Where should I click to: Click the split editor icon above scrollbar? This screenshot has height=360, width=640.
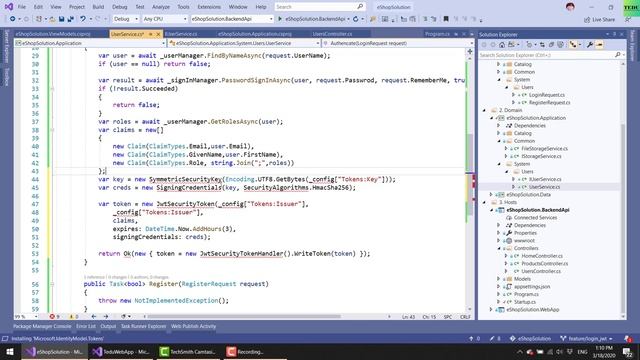pos(470,51)
